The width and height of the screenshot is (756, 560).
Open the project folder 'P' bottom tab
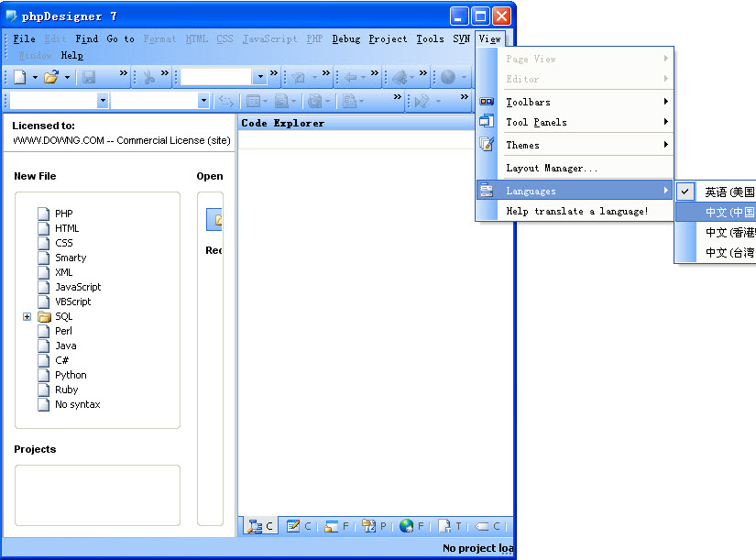click(x=374, y=526)
